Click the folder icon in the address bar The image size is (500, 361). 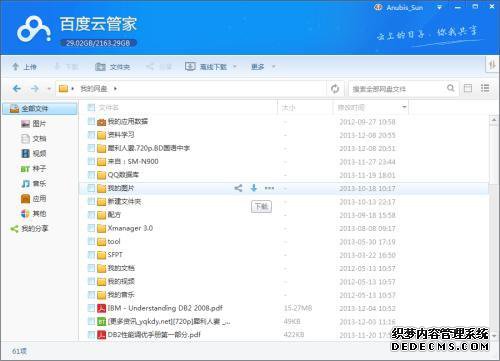(63, 88)
